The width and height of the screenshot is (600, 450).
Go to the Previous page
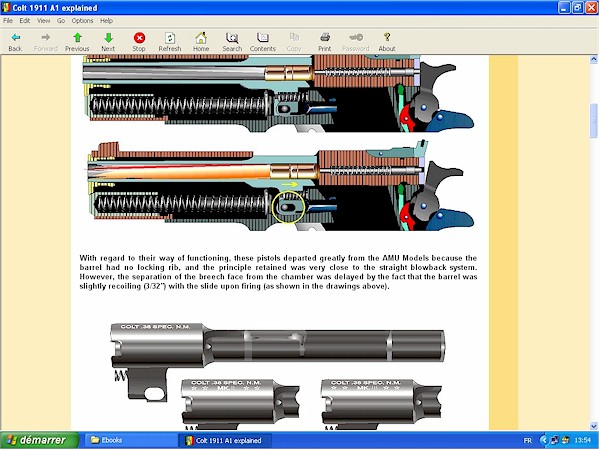pos(77,42)
